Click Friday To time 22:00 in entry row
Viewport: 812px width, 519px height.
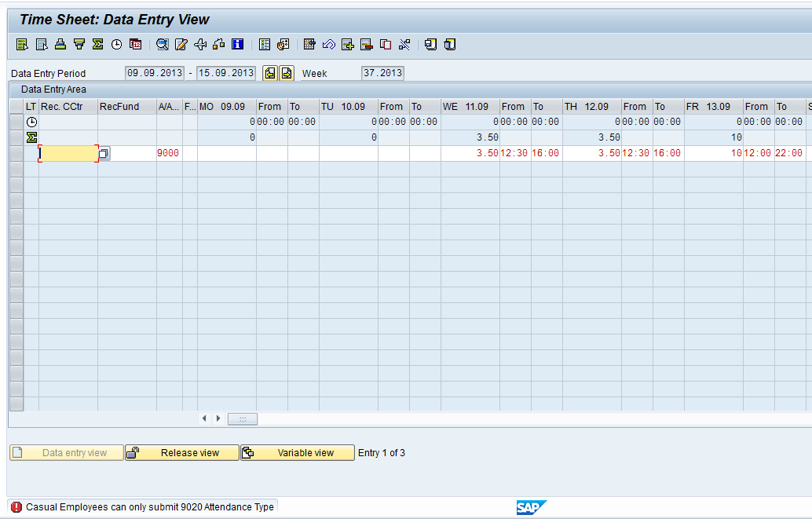click(790, 153)
